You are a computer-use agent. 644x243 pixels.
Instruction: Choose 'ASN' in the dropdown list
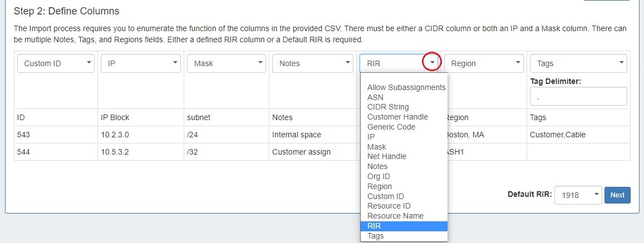pyautogui.click(x=376, y=97)
